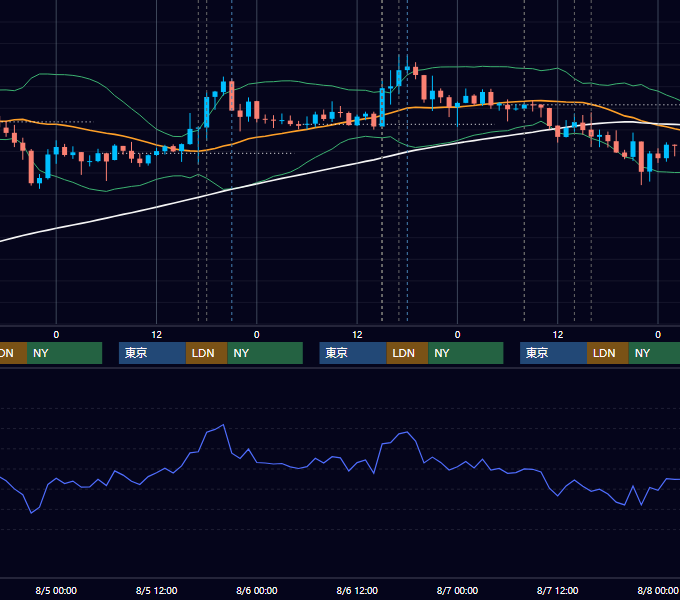Image resolution: width=680 pixels, height=600 pixels.
Task: Click the 8/5 00:00 date label
Action: [x=56, y=590]
